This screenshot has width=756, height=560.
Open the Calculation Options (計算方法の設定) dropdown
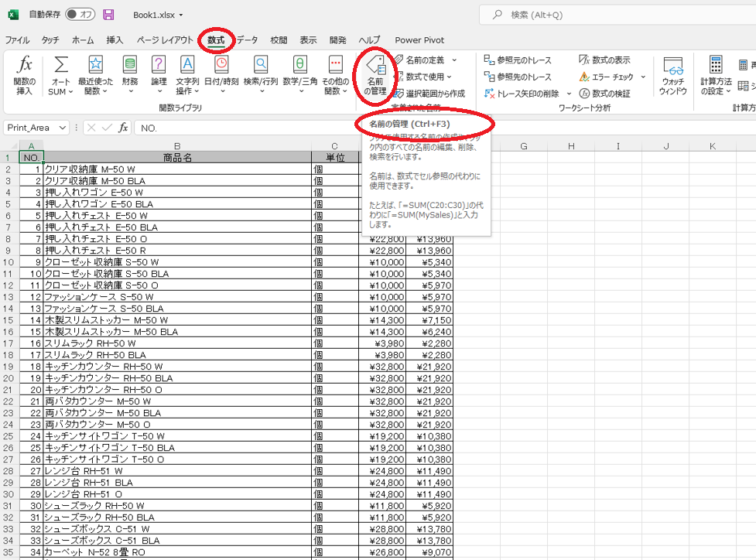click(x=716, y=75)
